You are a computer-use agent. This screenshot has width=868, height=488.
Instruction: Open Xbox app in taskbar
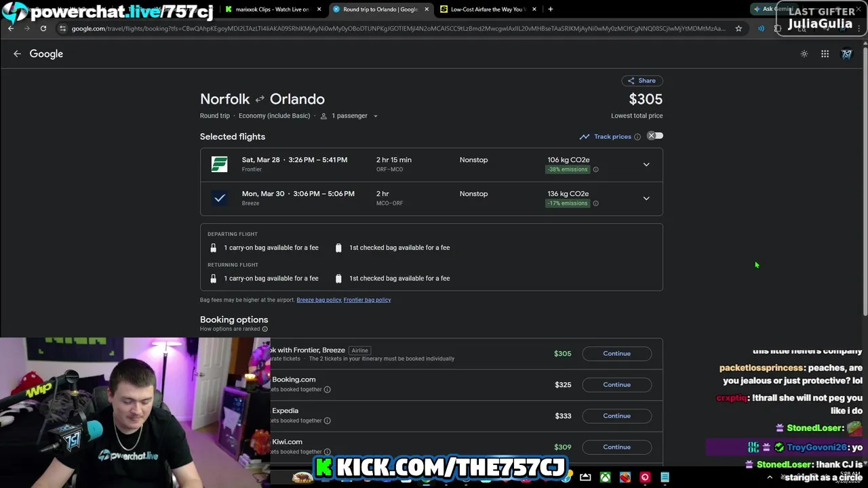[x=605, y=477]
